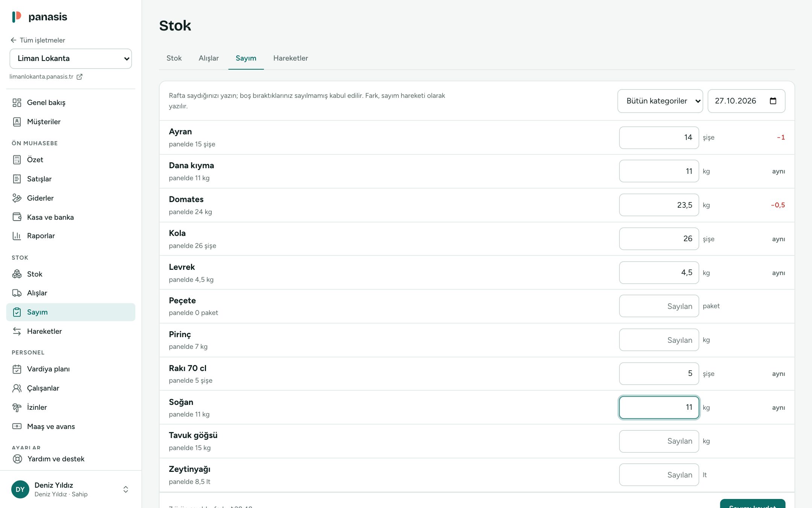Expand the Deniz Yıldız user menu chevron
Viewport: 812px width, 508px height.
pos(126,490)
